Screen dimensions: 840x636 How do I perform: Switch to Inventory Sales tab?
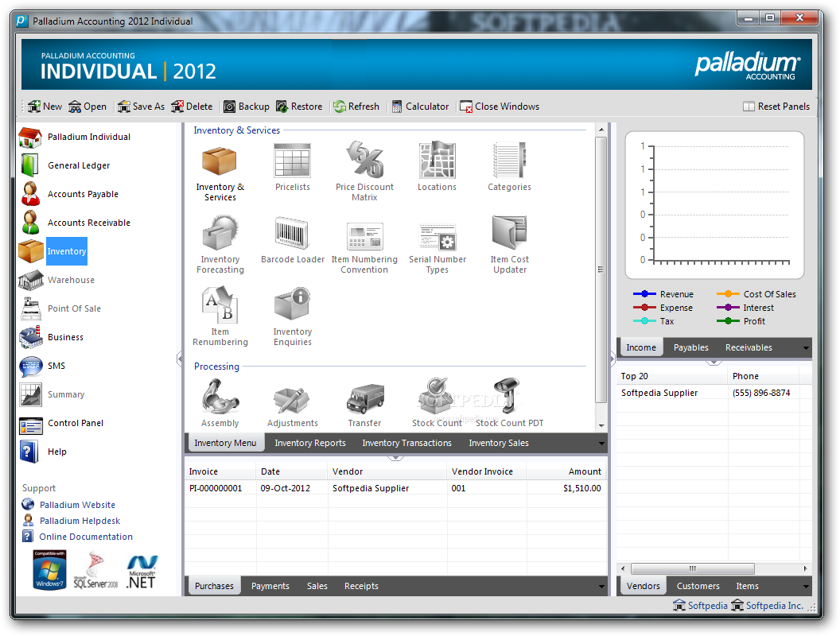pyautogui.click(x=498, y=443)
